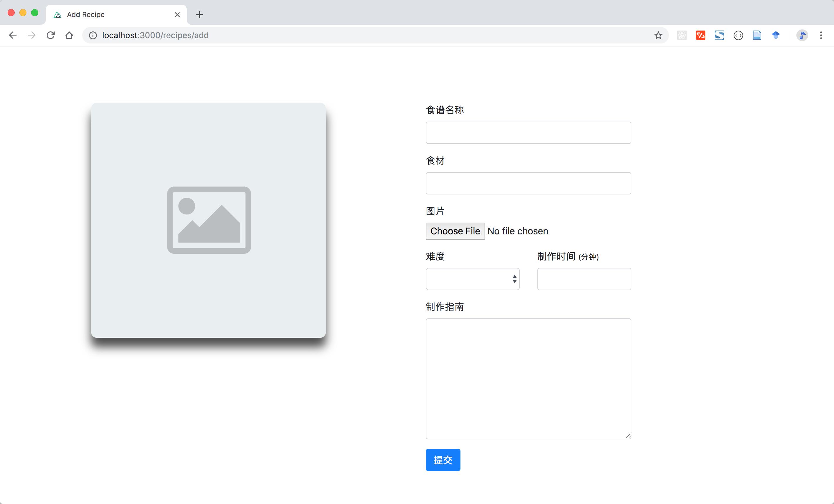View site information icon in address bar
The height and width of the screenshot is (504, 834).
coord(93,35)
